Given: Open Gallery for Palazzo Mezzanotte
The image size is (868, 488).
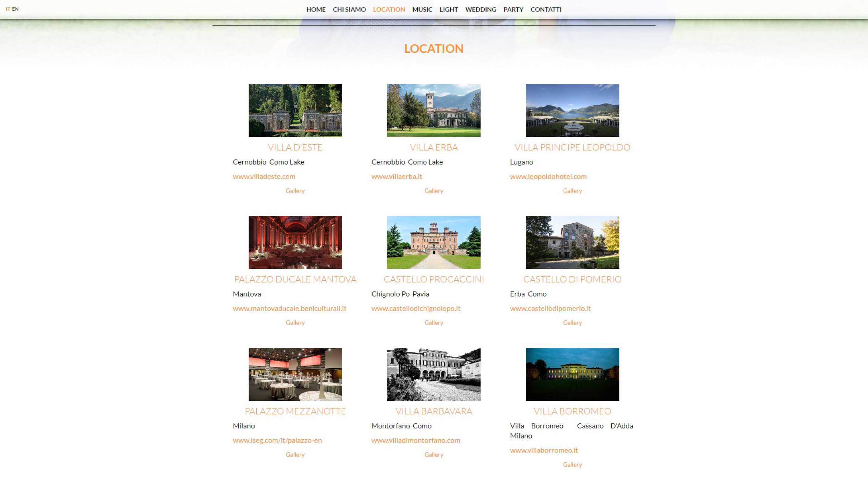Looking at the screenshot, I should point(295,455).
